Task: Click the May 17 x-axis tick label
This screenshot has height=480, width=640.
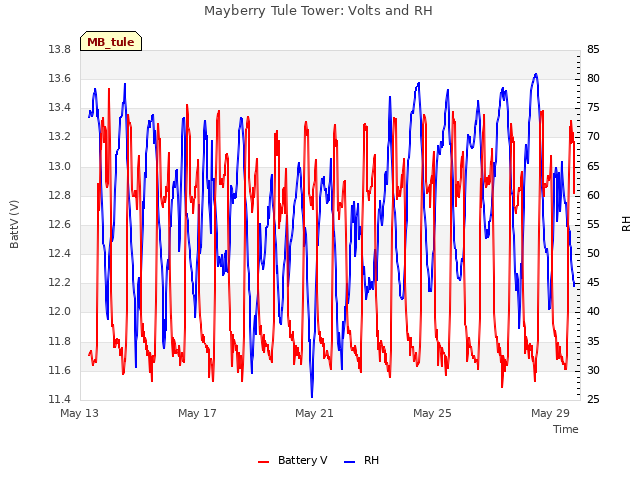Action: click(197, 413)
